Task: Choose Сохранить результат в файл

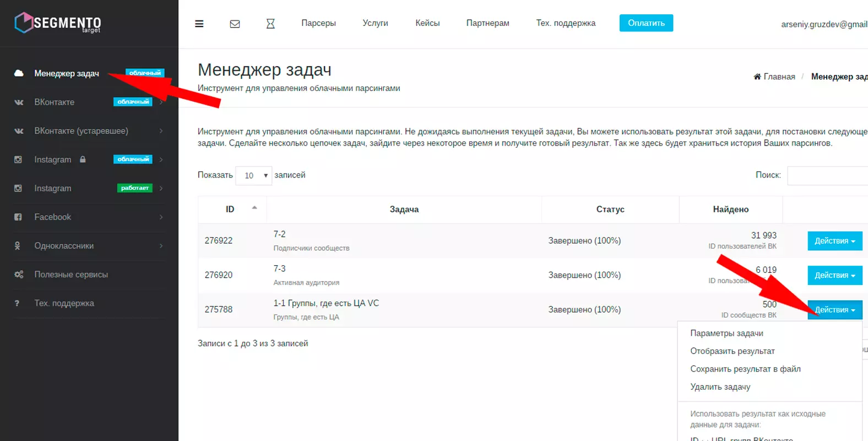Action: 746,369
